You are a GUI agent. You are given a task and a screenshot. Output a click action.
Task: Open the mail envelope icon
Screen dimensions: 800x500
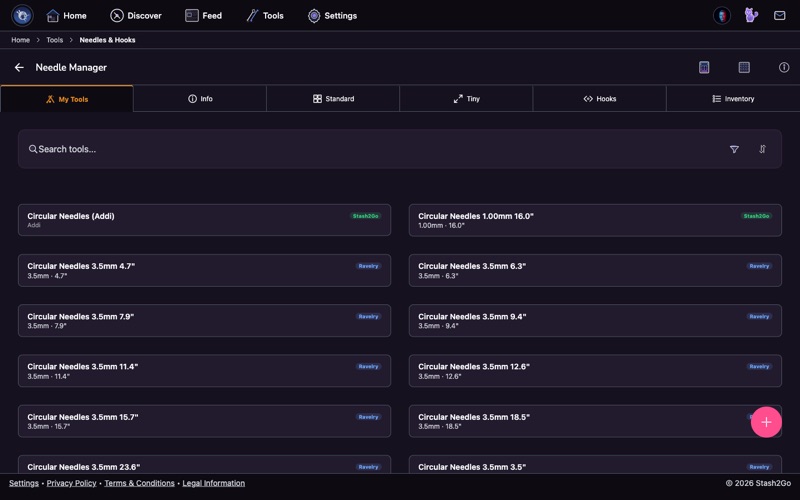[779, 16]
